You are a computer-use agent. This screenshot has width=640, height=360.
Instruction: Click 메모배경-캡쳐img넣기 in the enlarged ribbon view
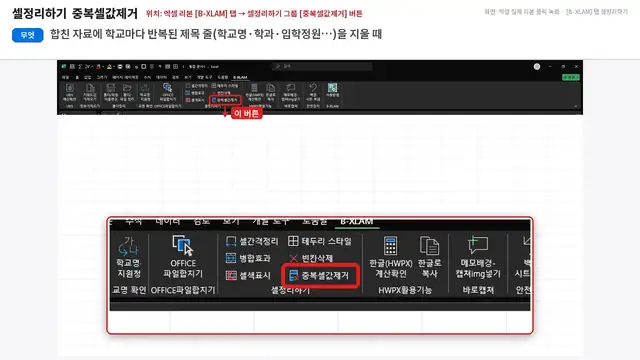point(478,257)
